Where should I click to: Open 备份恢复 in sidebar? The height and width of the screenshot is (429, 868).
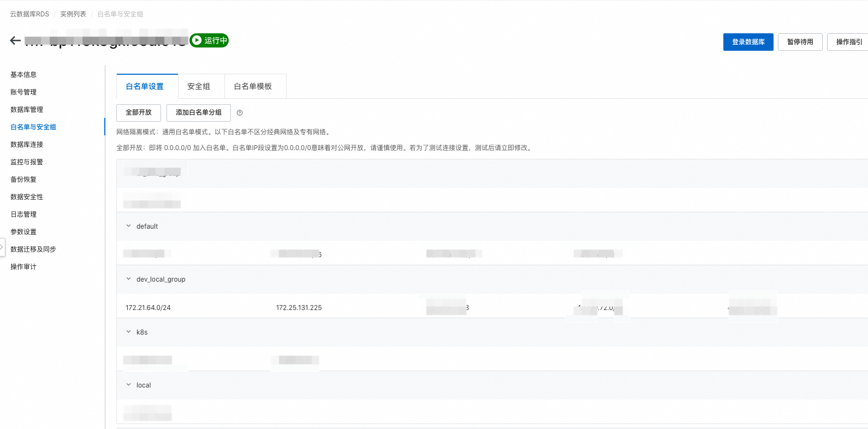23,180
